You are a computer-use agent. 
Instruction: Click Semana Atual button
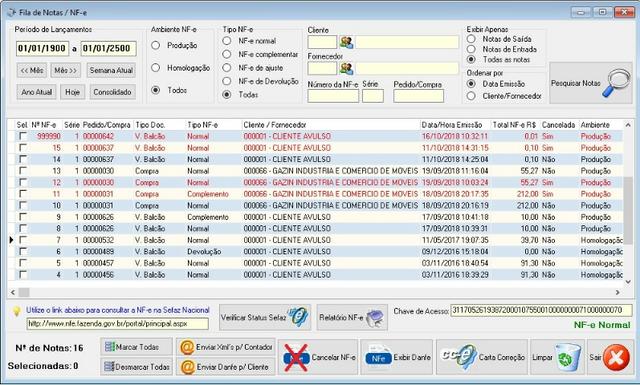111,70
